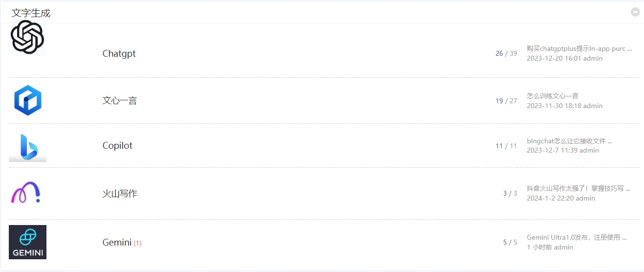Open latest post 购买chatgptplus提示In-app purc
Image resolution: width=644 pixels, height=272 pixels.
pyautogui.click(x=579, y=48)
